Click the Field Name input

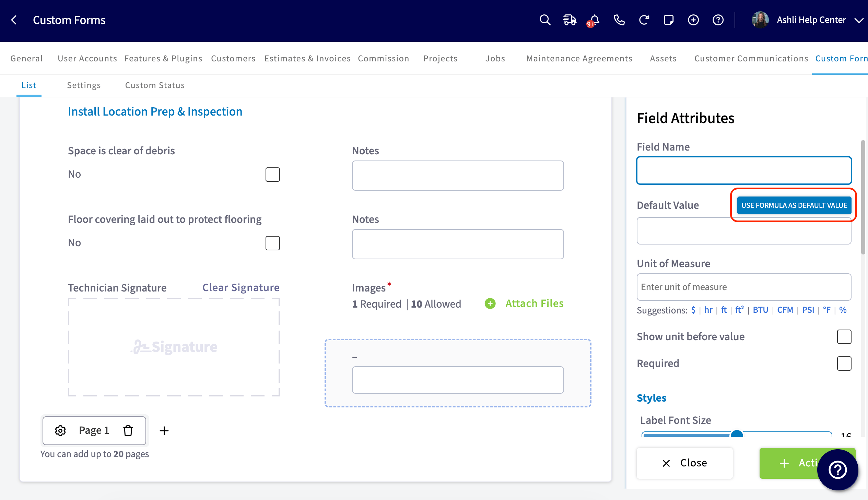[744, 170]
